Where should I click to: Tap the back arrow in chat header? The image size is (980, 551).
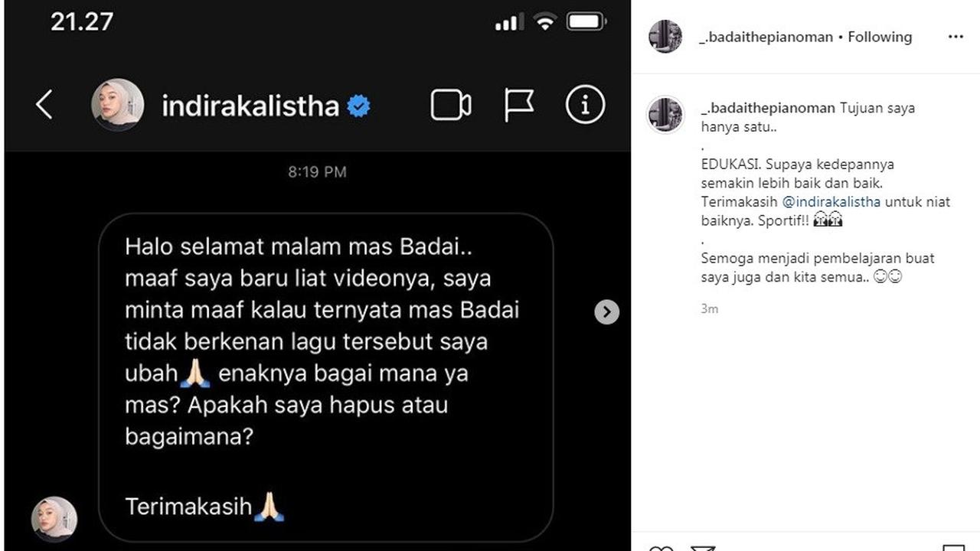[x=44, y=105]
